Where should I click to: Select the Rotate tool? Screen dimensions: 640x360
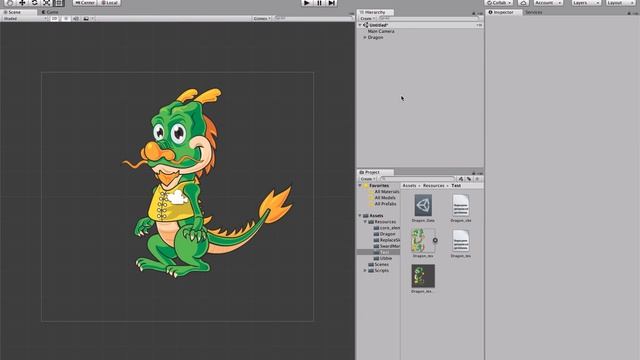[x=34, y=2]
